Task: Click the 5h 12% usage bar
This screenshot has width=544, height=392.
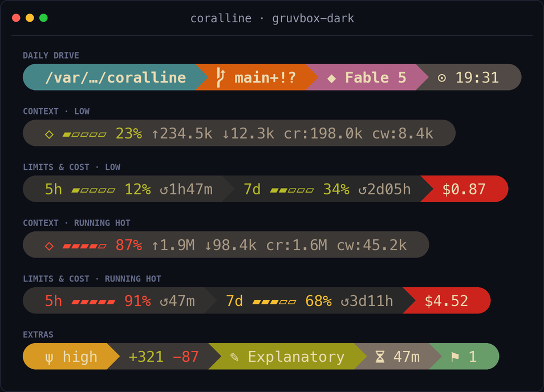Action: (94, 190)
